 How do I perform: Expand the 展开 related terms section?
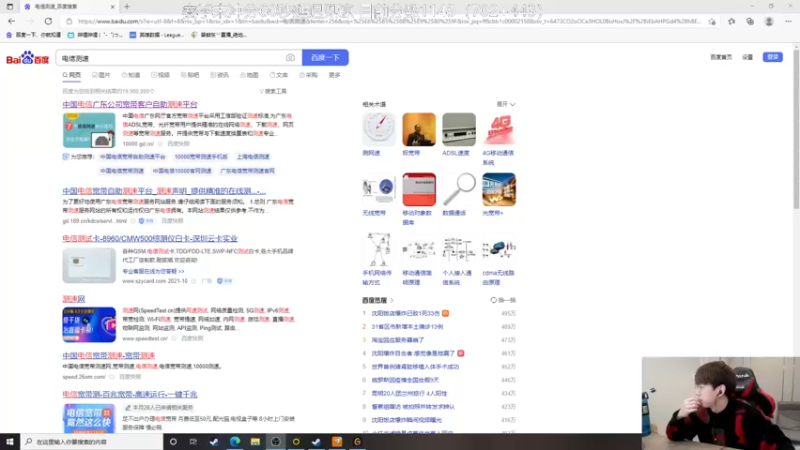[506, 104]
